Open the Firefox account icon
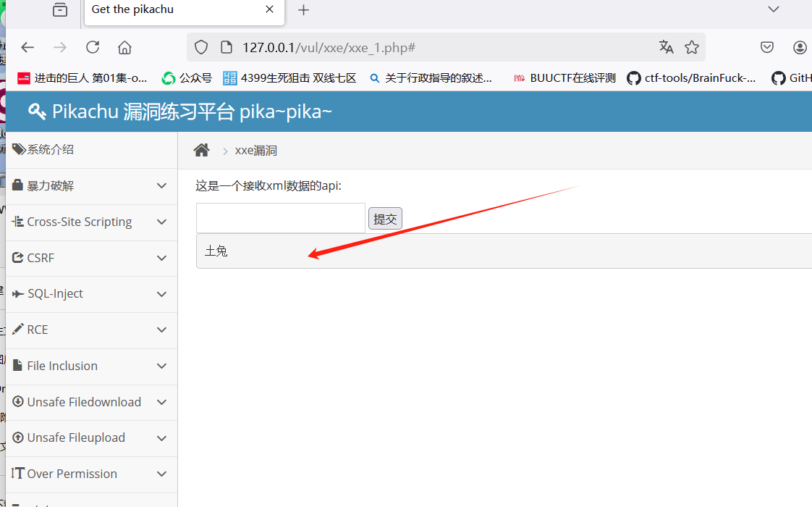The image size is (812, 507). coord(800,48)
